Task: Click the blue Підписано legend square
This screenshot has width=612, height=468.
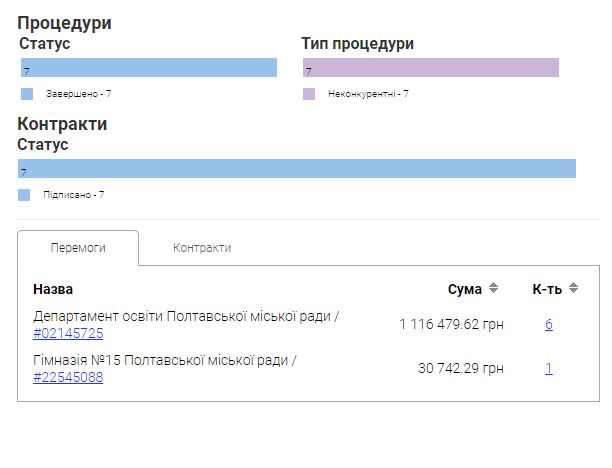Action: [x=24, y=195]
